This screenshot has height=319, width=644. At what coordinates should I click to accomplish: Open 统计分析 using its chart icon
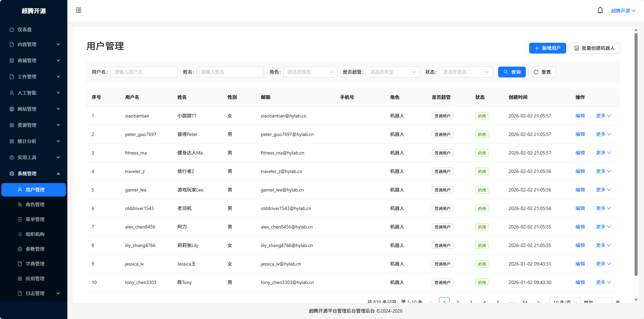coord(11,141)
